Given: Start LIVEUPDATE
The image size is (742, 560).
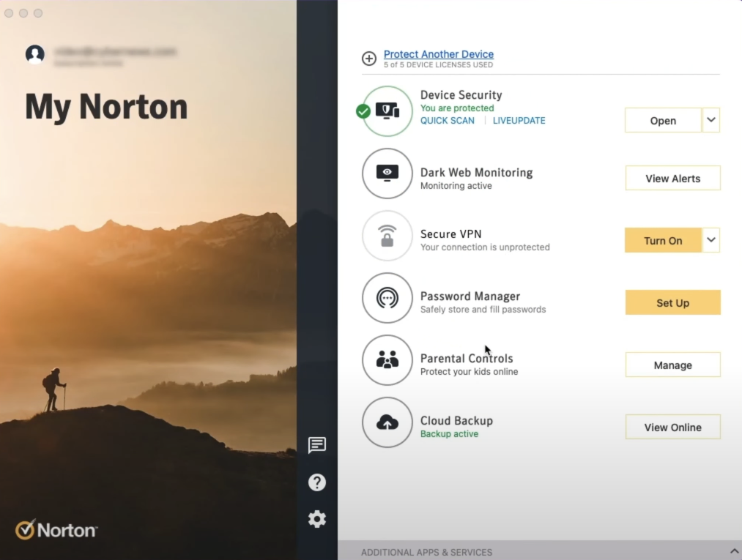Looking at the screenshot, I should pyautogui.click(x=519, y=121).
